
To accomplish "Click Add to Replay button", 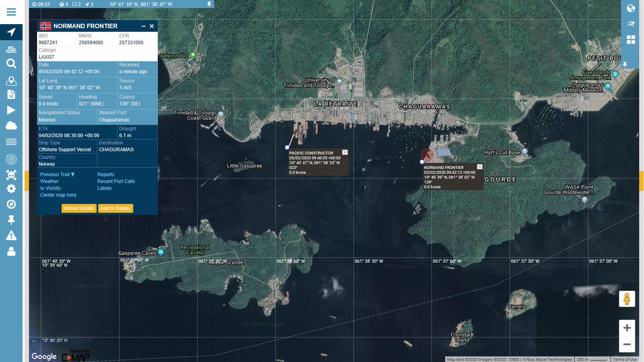I will (115, 208).
